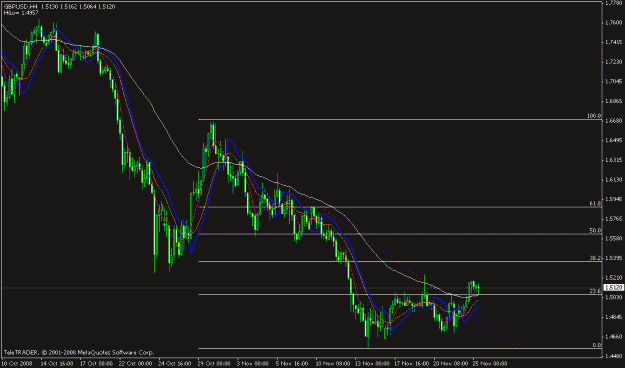
Task: Click the 1.5580 price axis label
Action: pyautogui.click(x=614, y=238)
